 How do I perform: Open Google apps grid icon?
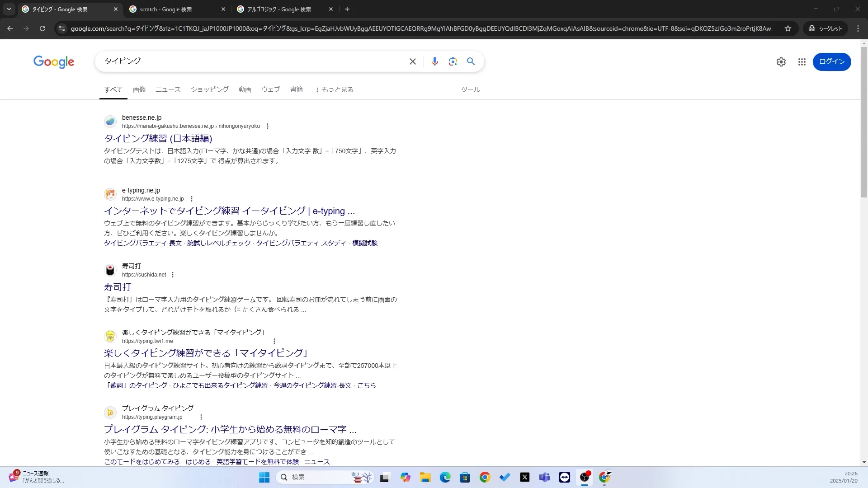point(802,62)
